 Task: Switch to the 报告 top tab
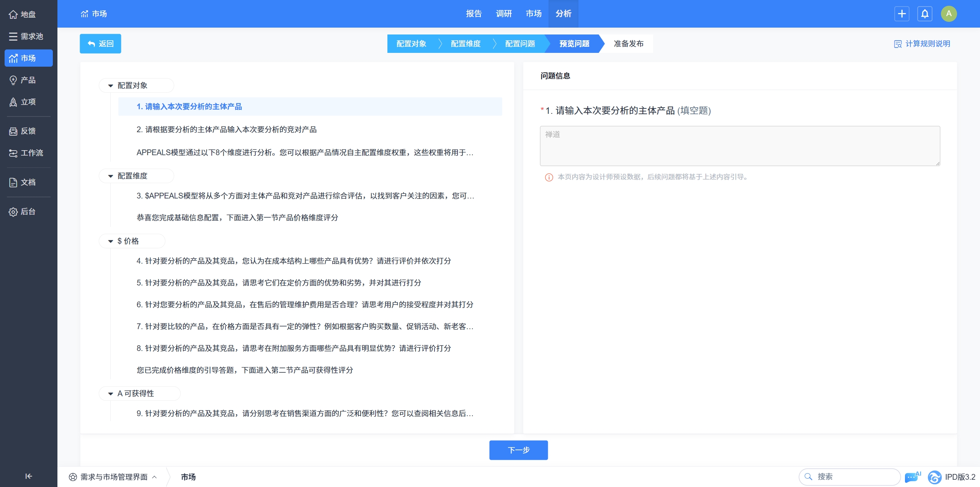(x=474, y=14)
